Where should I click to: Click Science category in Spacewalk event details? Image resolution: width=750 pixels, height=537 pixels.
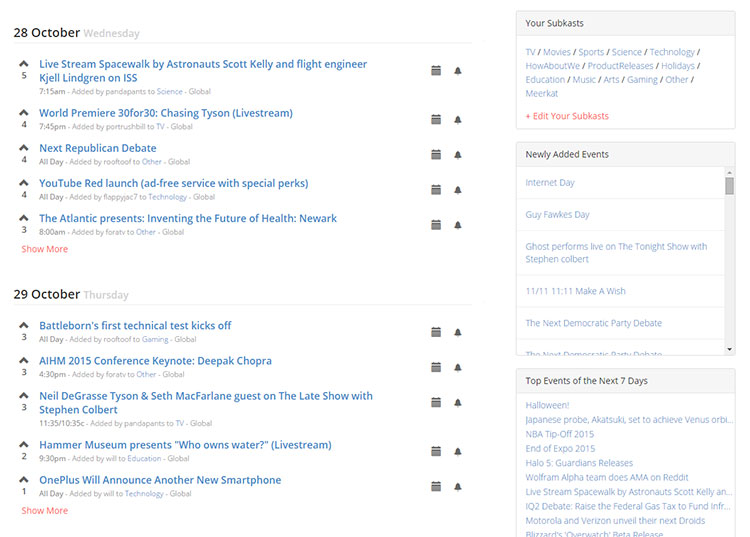tap(169, 91)
